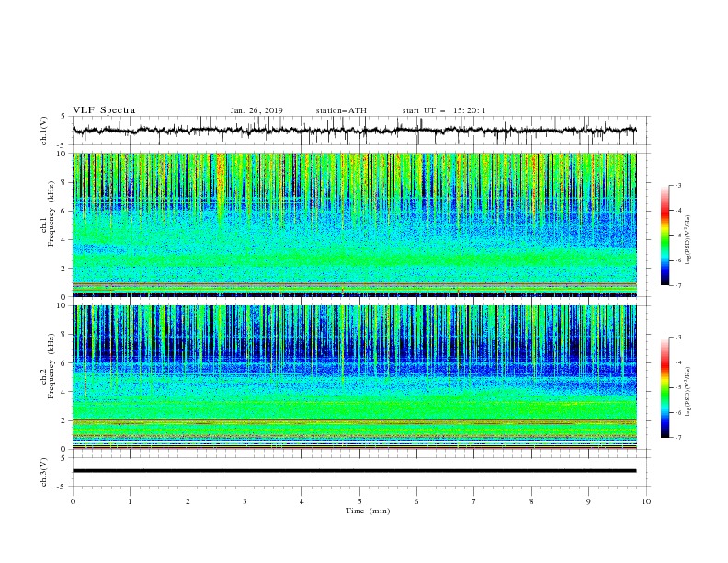Click the "ch.3(V)" axis label
Viewport: 728px width, 563px height.
44,472
